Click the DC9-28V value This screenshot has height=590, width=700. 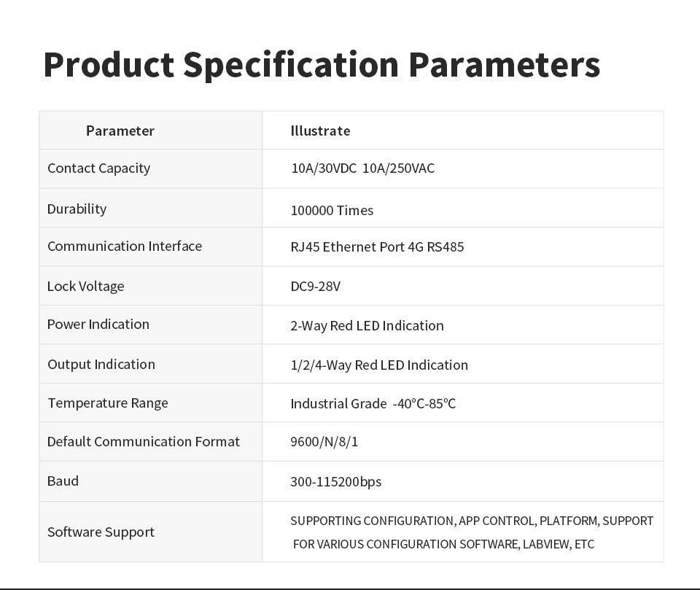[x=315, y=287]
